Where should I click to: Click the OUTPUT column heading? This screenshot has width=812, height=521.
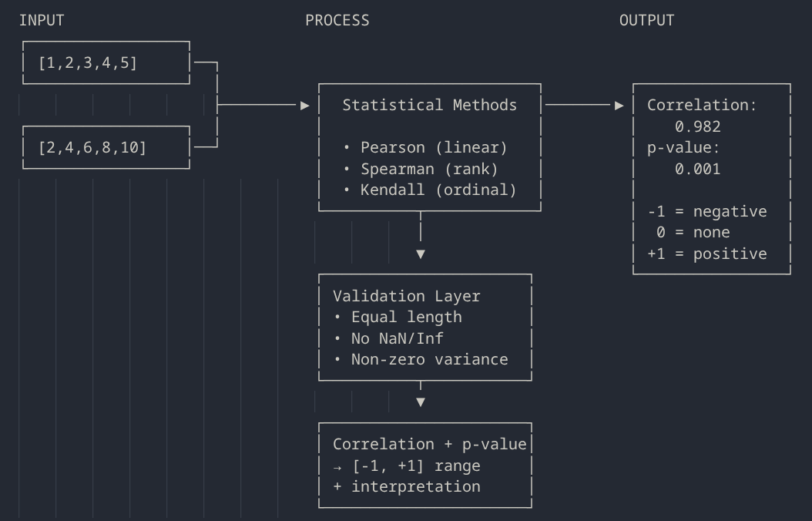pyautogui.click(x=647, y=20)
